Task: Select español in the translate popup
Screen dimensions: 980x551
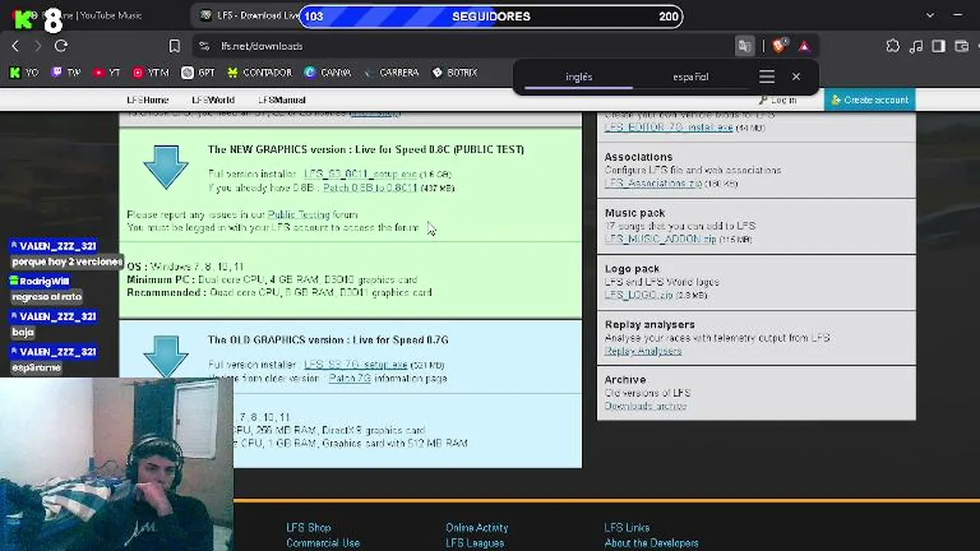Action: [x=691, y=77]
